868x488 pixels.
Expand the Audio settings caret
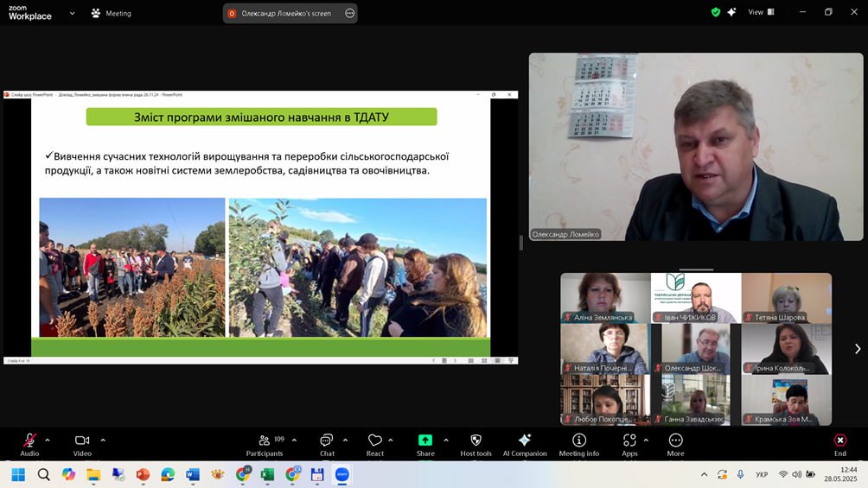[x=47, y=440]
